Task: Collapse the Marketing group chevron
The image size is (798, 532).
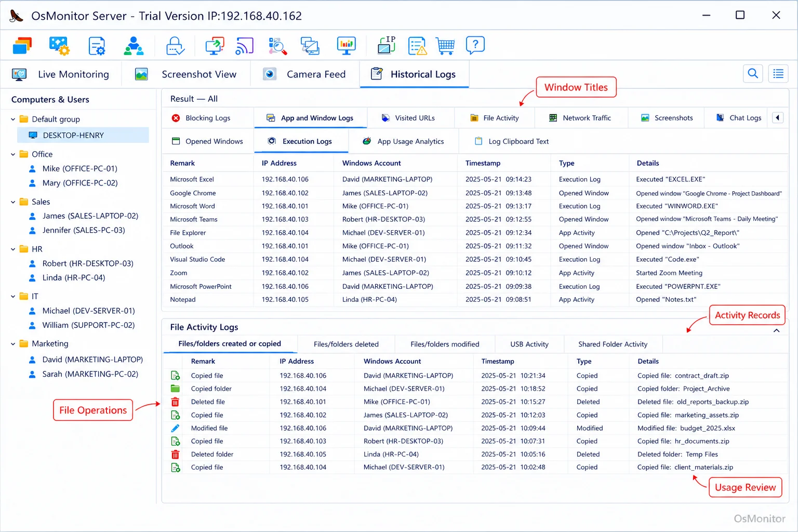Action: point(13,343)
